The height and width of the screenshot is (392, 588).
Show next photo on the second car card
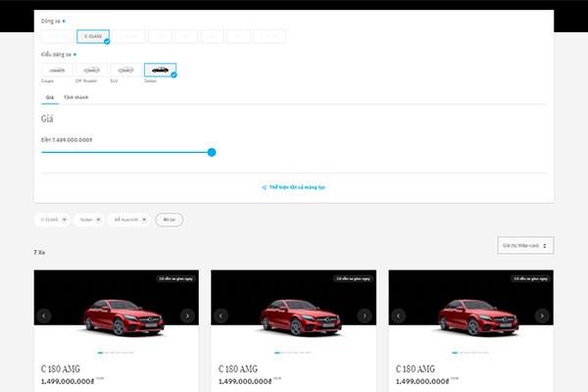[x=365, y=316]
